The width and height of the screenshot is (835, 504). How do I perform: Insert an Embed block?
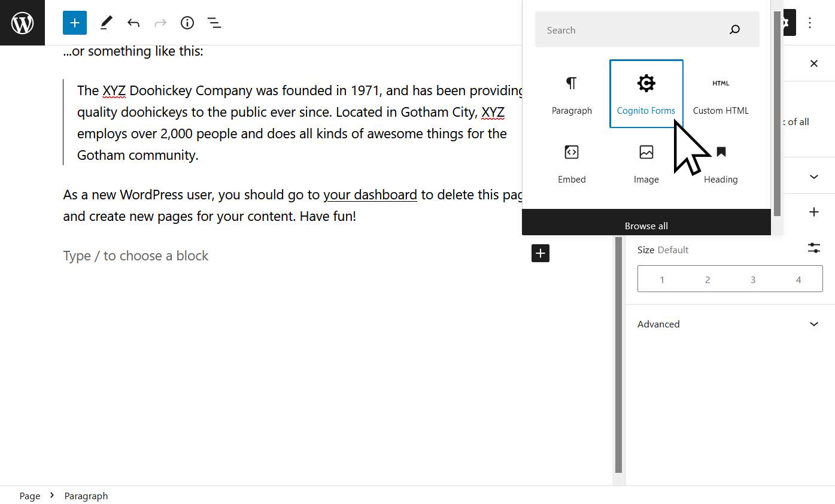pos(572,162)
